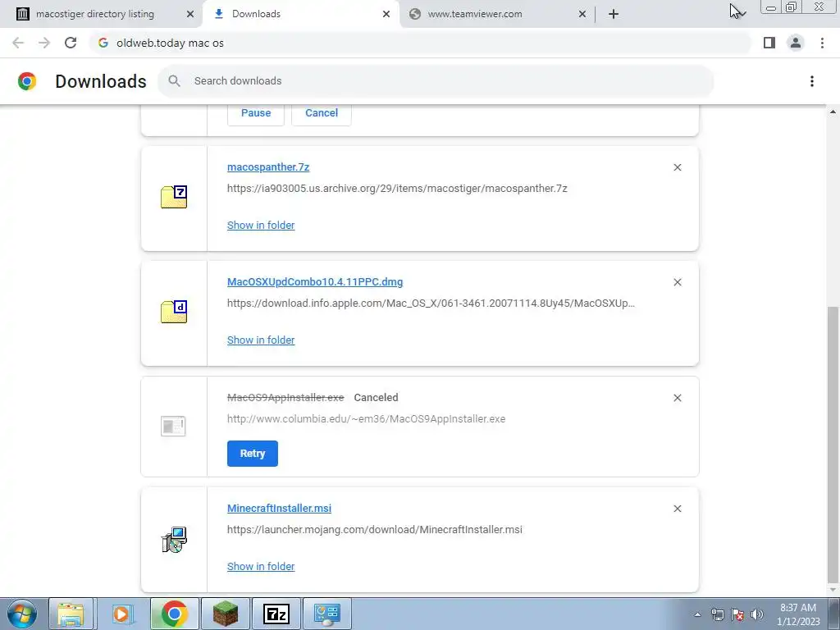Click the vertical scrollbar thumb

tap(833, 443)
